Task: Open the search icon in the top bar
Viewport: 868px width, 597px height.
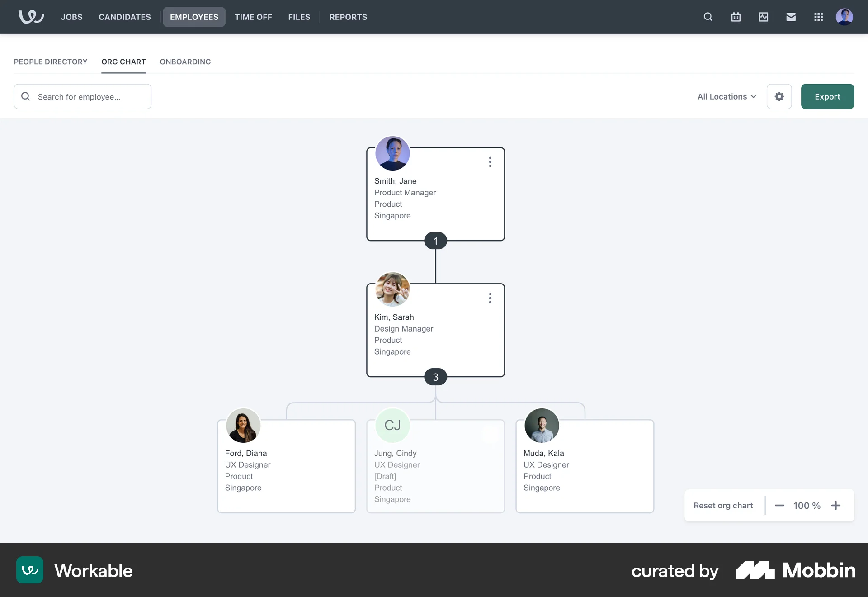Action: pos(708,17)
